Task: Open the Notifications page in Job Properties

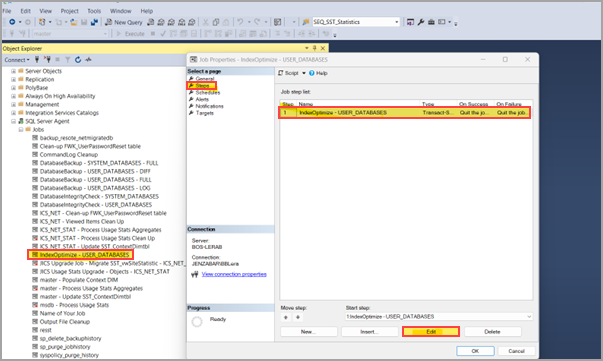Action: point(209,106)
